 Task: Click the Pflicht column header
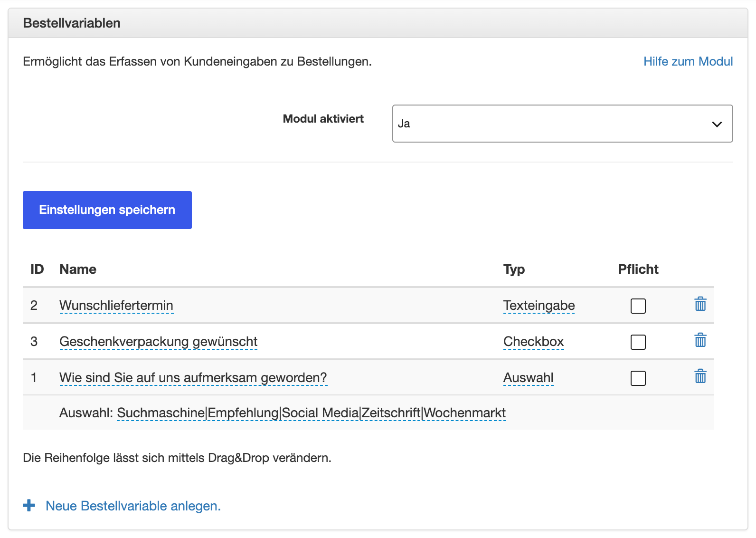point(638,269)
